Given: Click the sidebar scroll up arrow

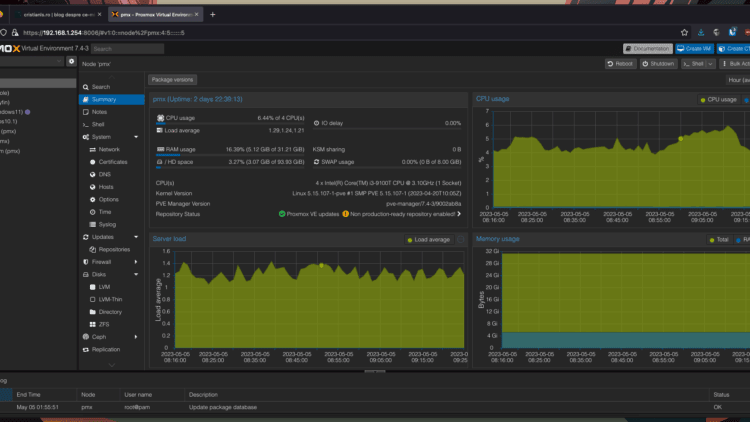Looking at the screenshot, I should coord(112,77).
